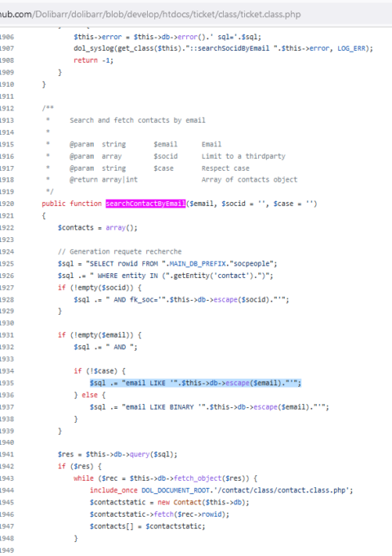Click line number 1907
This screenshot has width=392, height=556.
[x=7, y=48]
